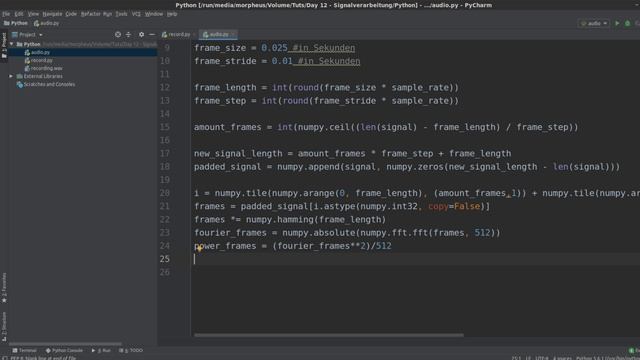
Task: Click line number 20 in gutter
Action: [165, 193]
